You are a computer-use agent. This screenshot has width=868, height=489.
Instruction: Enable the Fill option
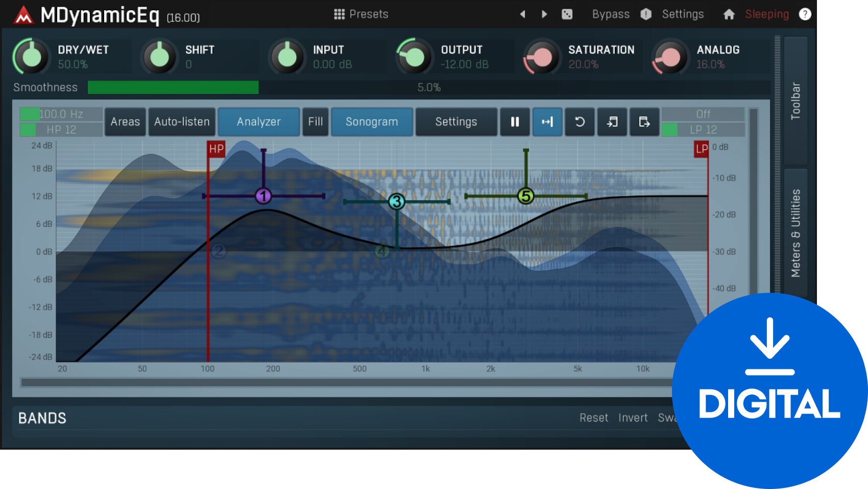pyautogui.click(x=316, y=122)
